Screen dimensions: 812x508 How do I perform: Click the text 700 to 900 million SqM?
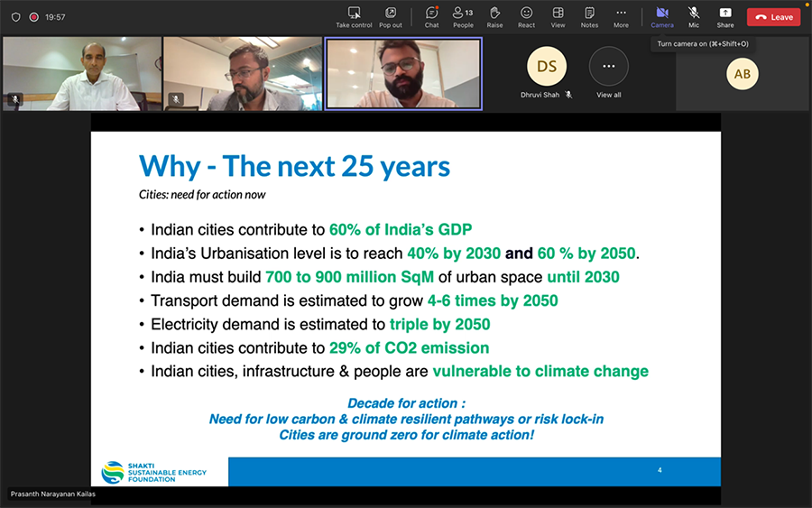(x=349, y=277)
